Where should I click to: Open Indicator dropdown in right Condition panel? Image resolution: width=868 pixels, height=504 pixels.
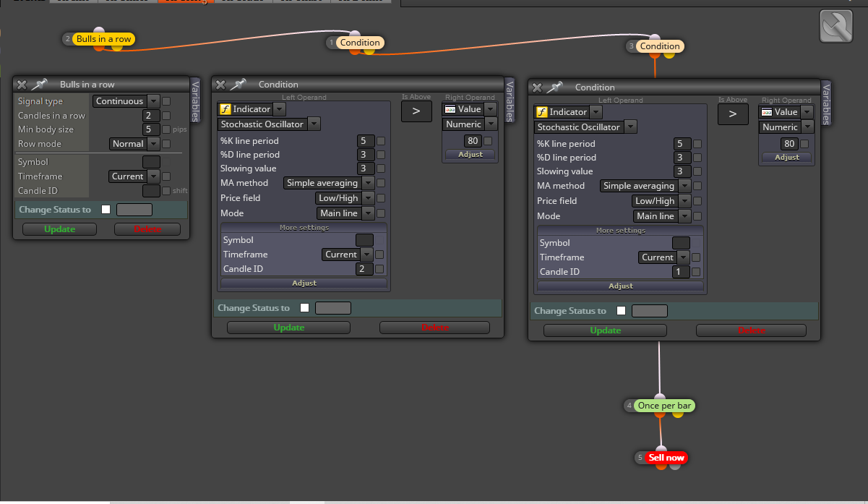(x=568, y=112)
